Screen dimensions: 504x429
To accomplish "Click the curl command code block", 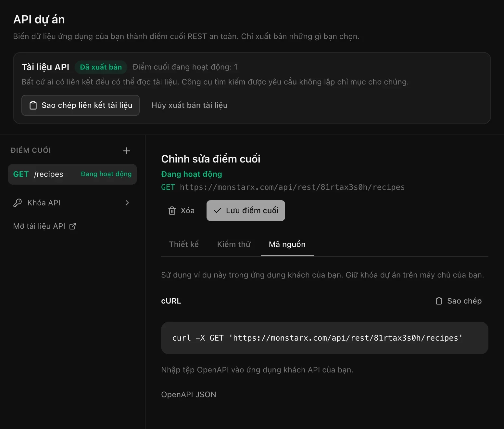I will (x=325, y=338).
